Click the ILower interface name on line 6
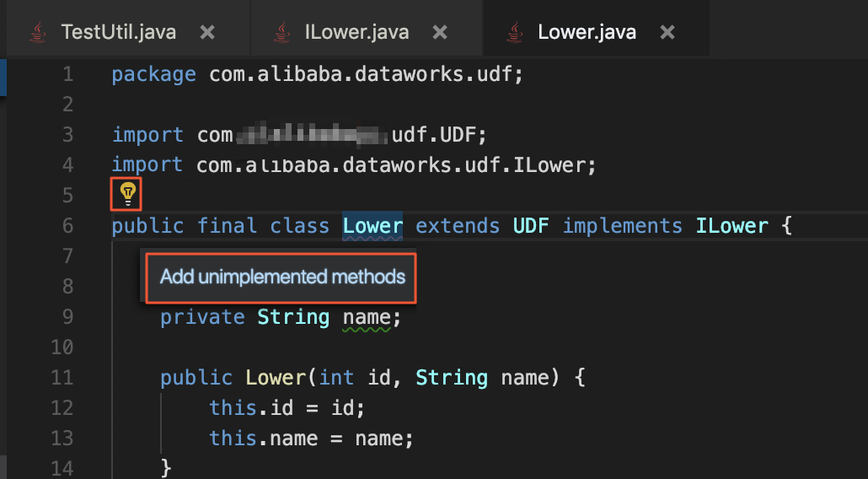Screen dimensions: 868x479 pos(731,226)
